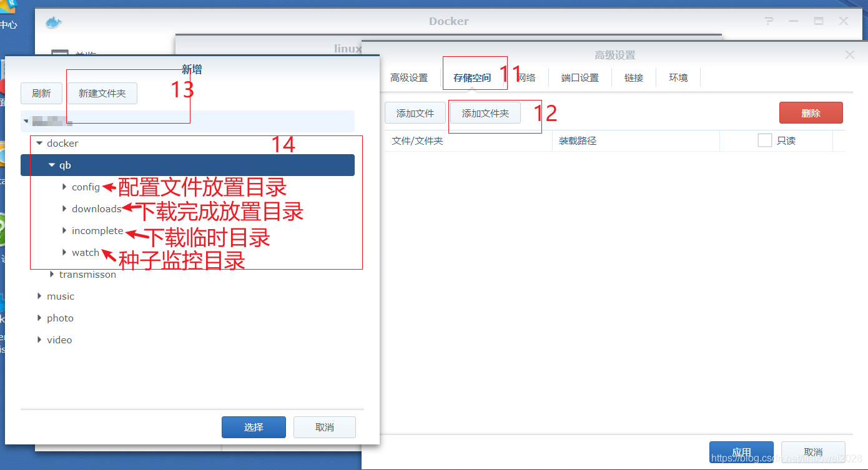Switch to 网络 tab
This screenshot has height=470, width=868.
526,78
